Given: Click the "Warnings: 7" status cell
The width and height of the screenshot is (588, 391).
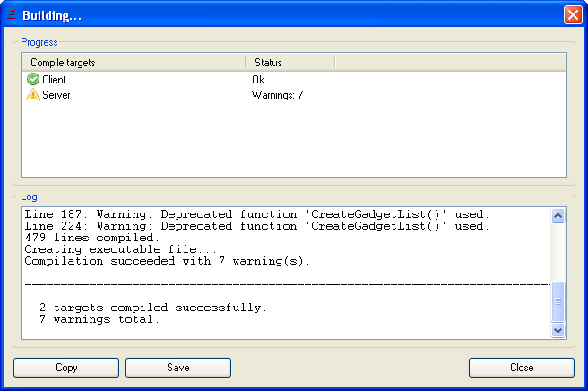Looking at the screenshot, I should point(277,94).
